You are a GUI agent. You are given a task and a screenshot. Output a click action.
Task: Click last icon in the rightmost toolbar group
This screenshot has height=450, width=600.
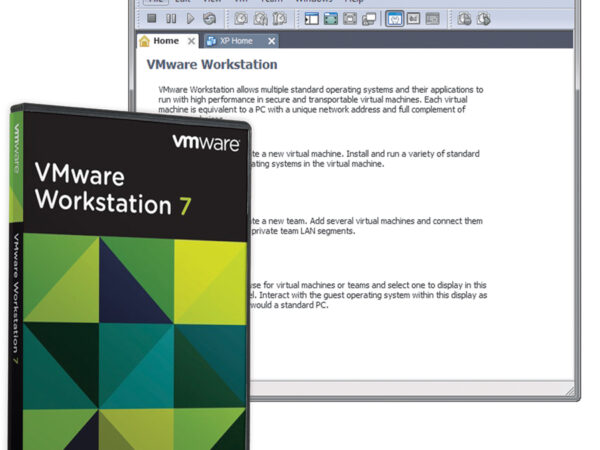[483, 18]
